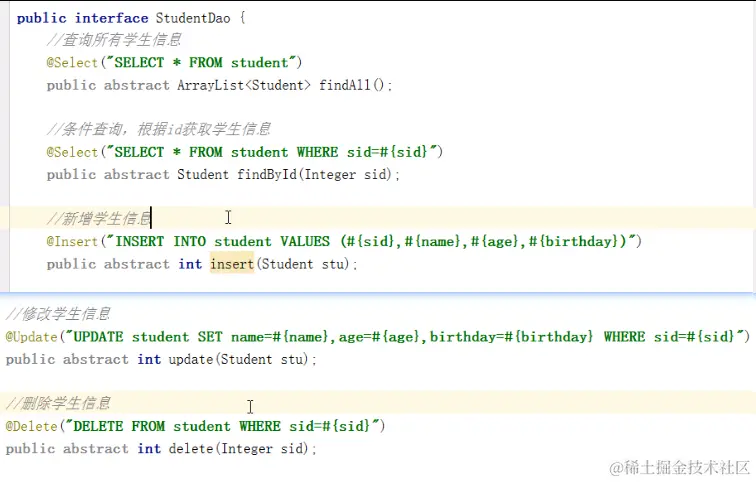Click the Integer sid parameter of findById
The height and width of the screenshot is (482, 756).
click(x=346, y=174)
